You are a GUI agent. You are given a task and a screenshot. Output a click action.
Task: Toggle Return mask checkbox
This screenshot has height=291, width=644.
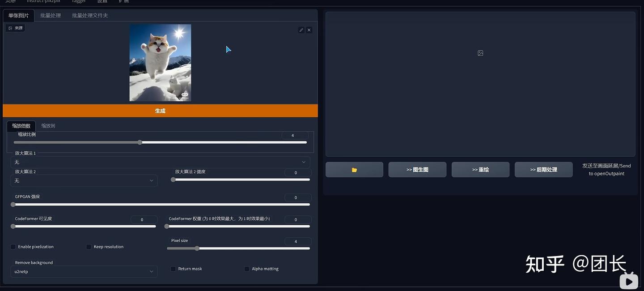[x=173, y=269]
